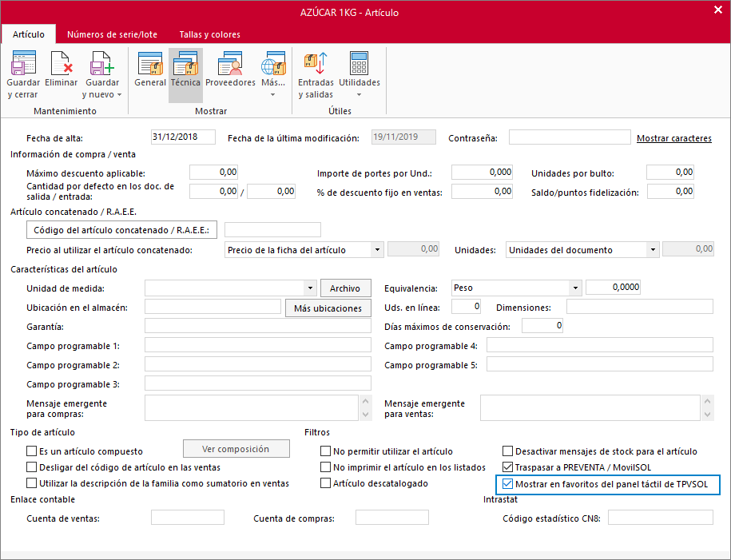Click the Garantía input field
The height and width of the screenshot is (560, 731).
pyautogui.click(x=258, y=325)
